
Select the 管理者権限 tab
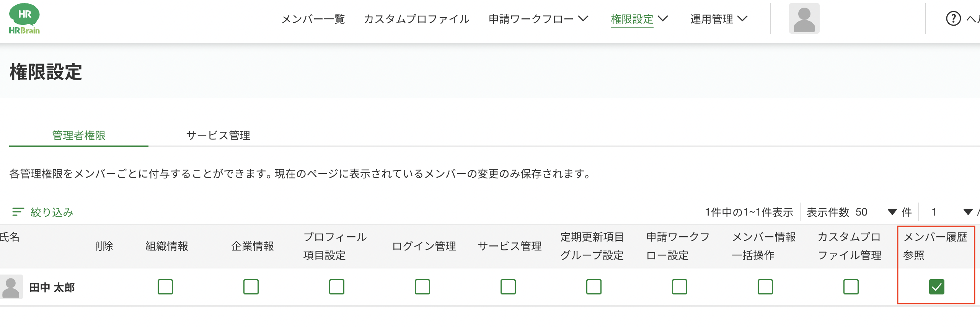pos(79,135)
